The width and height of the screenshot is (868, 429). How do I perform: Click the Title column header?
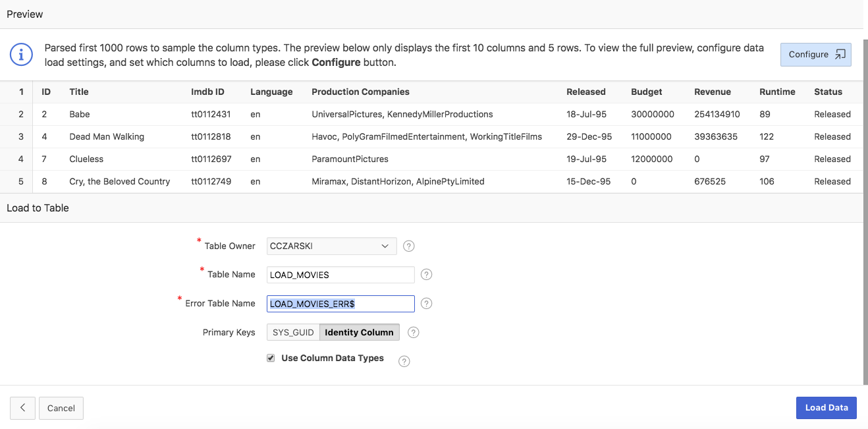78,92
